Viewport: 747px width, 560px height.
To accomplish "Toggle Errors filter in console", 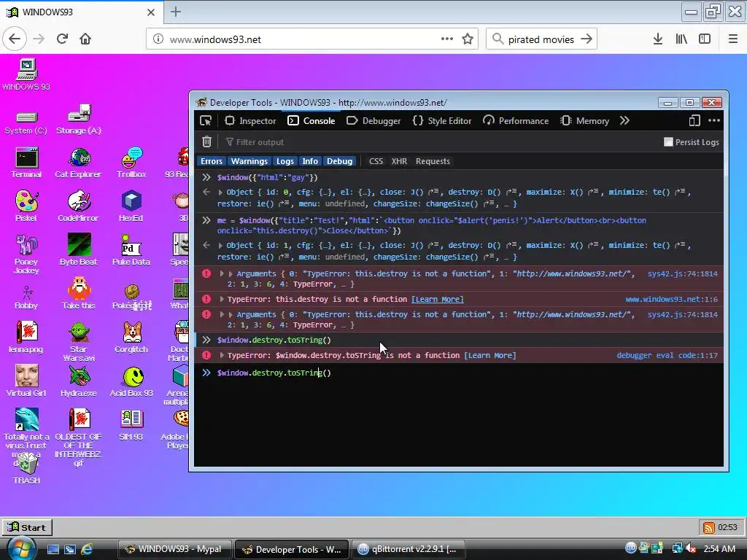I will pos(212,161).
